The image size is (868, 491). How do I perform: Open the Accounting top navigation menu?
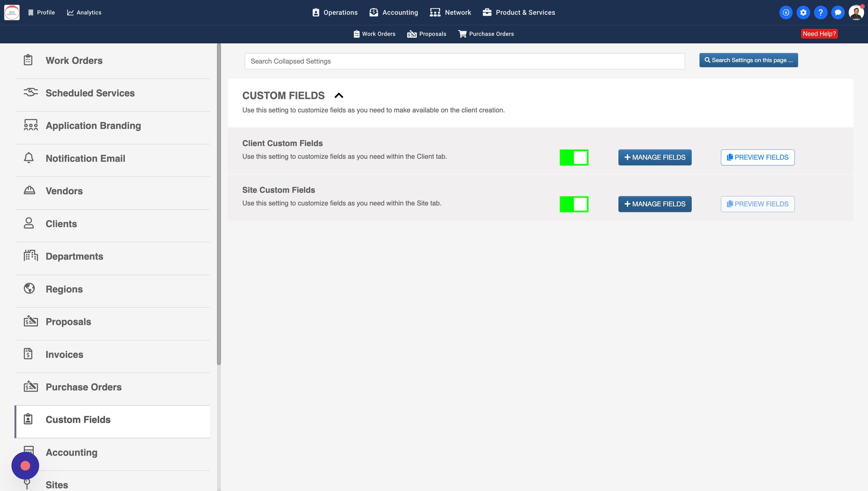click(394, 12)
